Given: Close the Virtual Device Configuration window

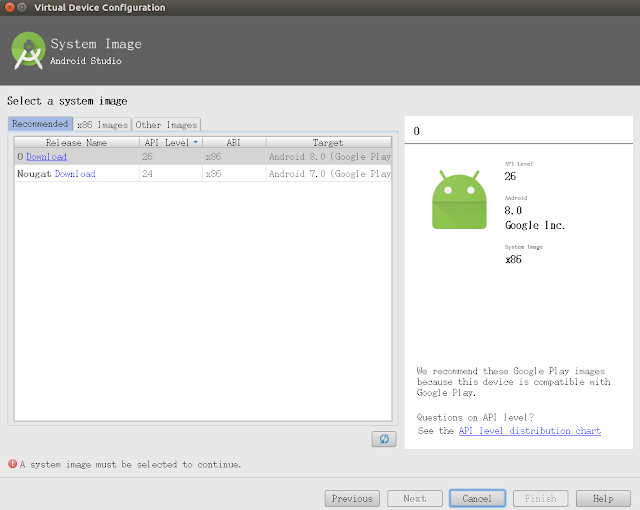Looking at the screenshot, I should point(10,7).
